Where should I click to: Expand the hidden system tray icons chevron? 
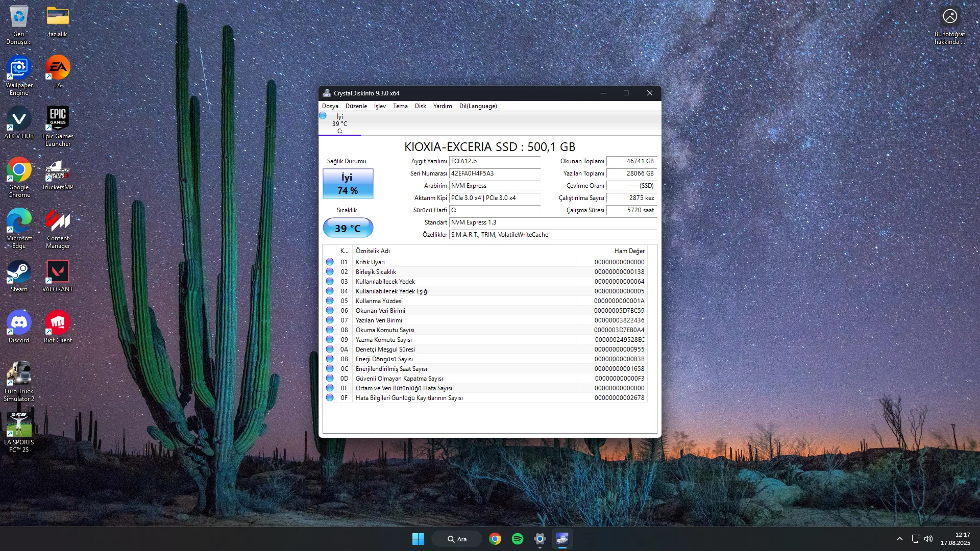(900, 539)
